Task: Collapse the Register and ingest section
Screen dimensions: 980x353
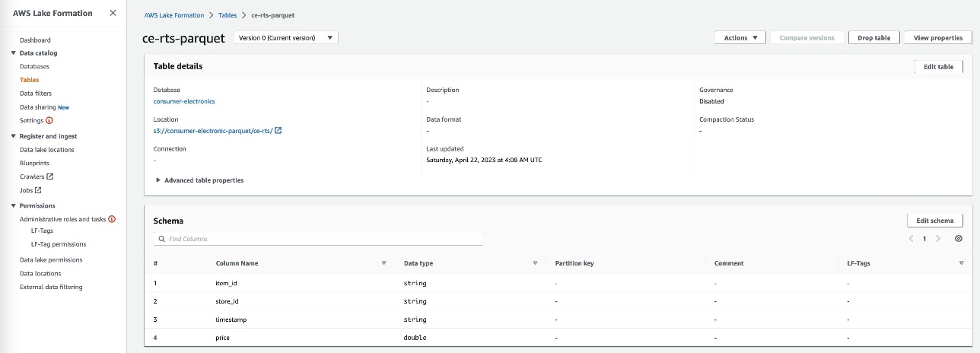Action: click(14, 136)
